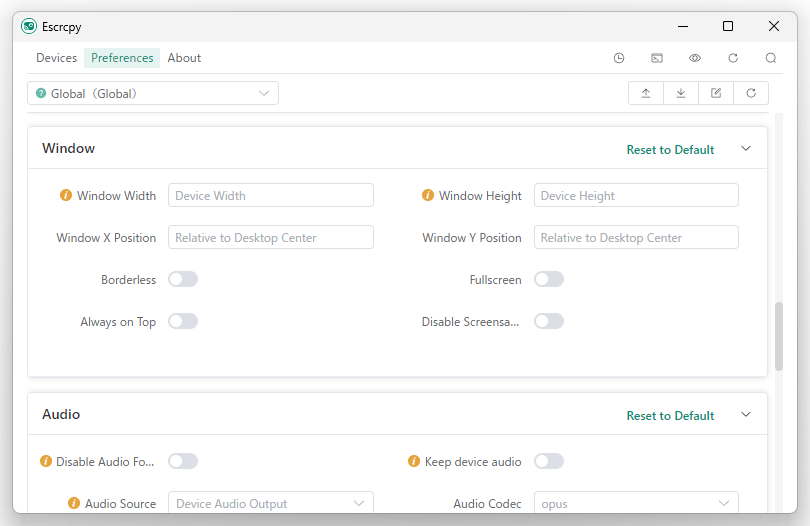Open the scheduled tasks clock icon

pyautogui.click(x=619, y=58)
